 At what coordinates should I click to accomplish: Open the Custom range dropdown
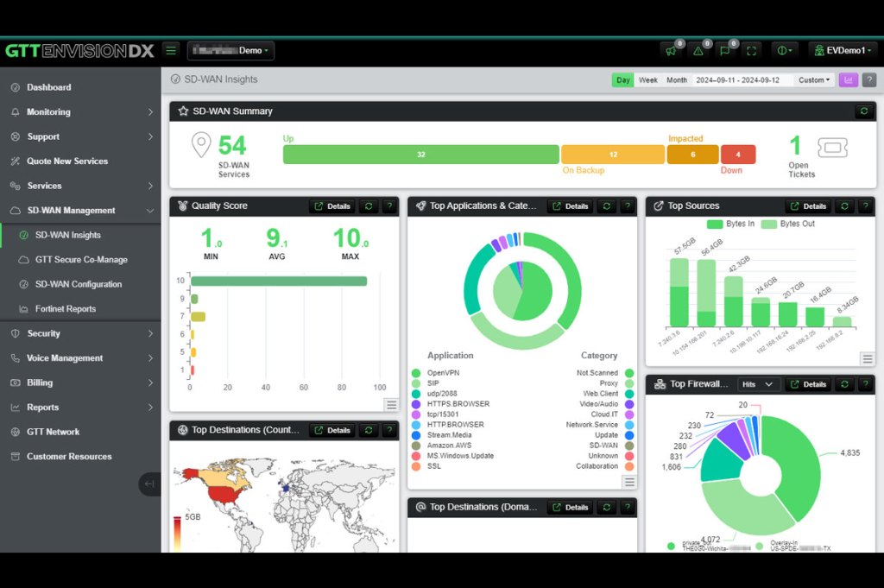click(x=814, y=80)
